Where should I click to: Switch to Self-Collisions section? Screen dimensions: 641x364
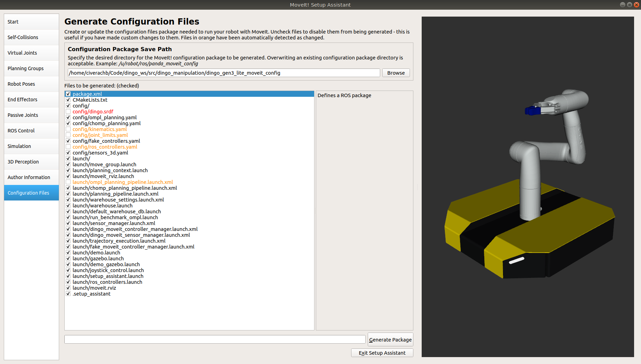point(31,37)
